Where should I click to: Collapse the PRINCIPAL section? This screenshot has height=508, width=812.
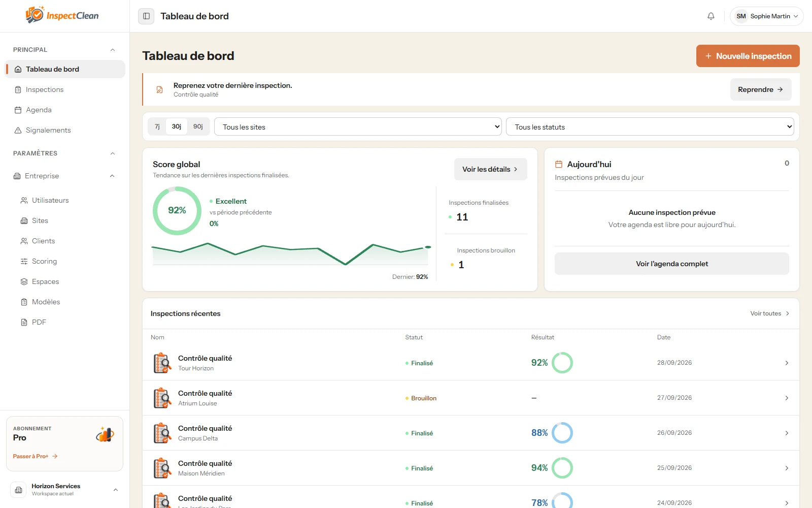point(113,50)
